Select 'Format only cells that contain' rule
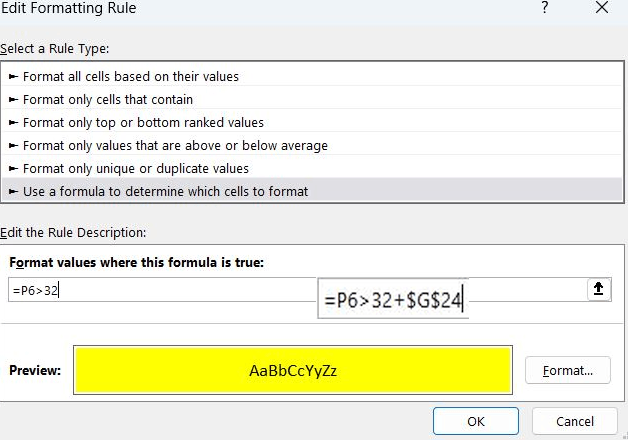628x440 pixels. pyautogui.click(x=312, y=99)
